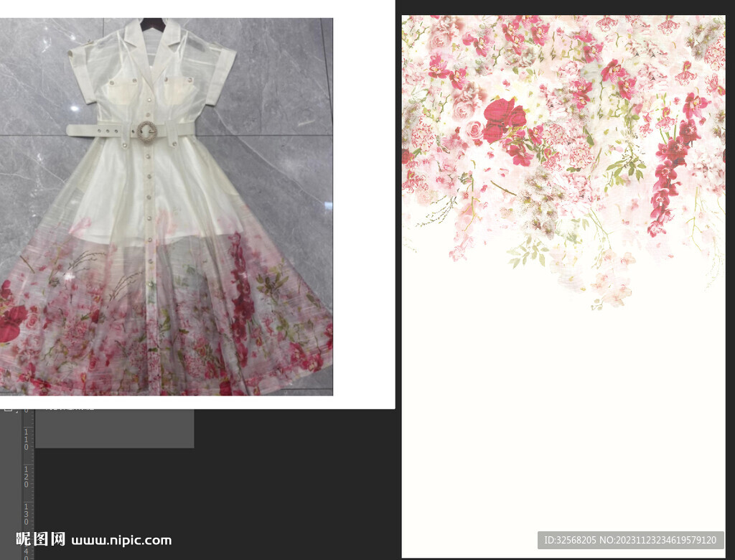Click the floral pattern document canvas
Viewport: 735px width, 560px height.
[x=563, y=286]
